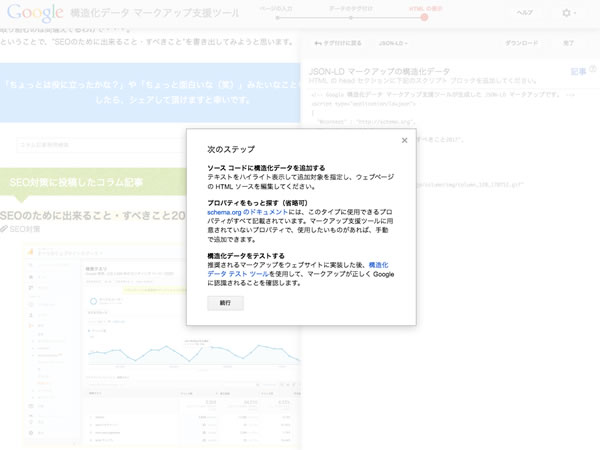Image resolution: width=600 pixels, height=450 pixels.
Task: Click the JSON-LD マークアップの構造化データ heading
Action: pyautogui.click(x=379, y=71)
